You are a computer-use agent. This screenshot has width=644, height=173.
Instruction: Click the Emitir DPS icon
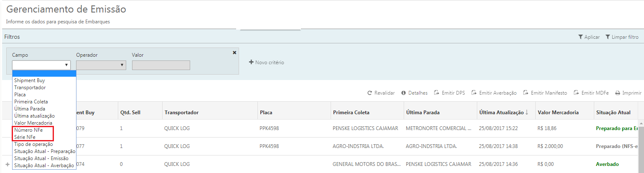437,93
